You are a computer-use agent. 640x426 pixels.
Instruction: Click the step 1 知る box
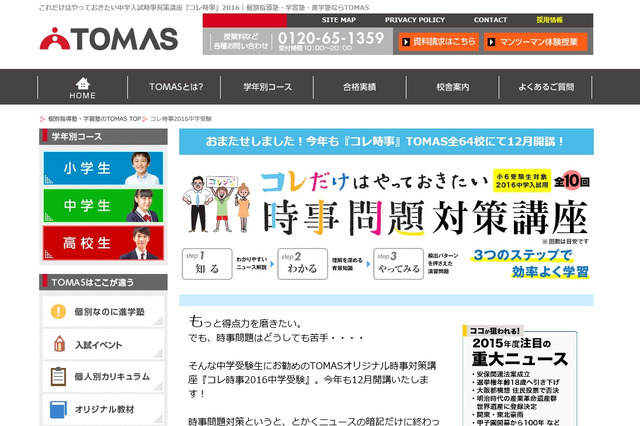207,264
